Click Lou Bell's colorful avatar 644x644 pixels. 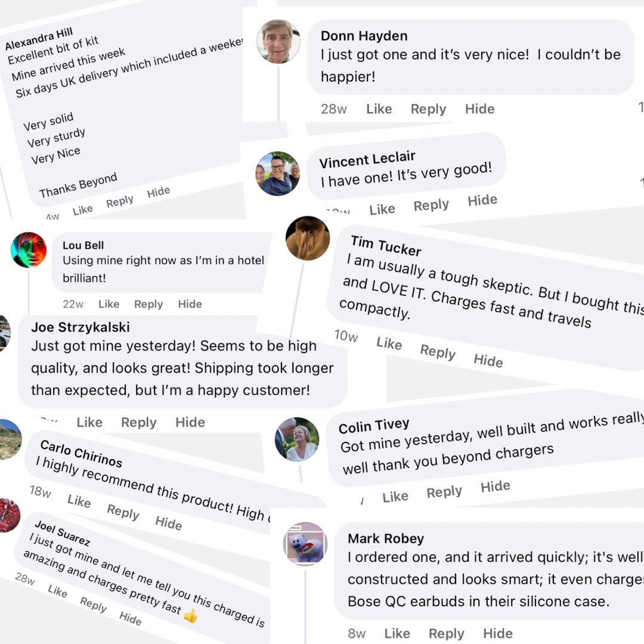pos(29,250)
